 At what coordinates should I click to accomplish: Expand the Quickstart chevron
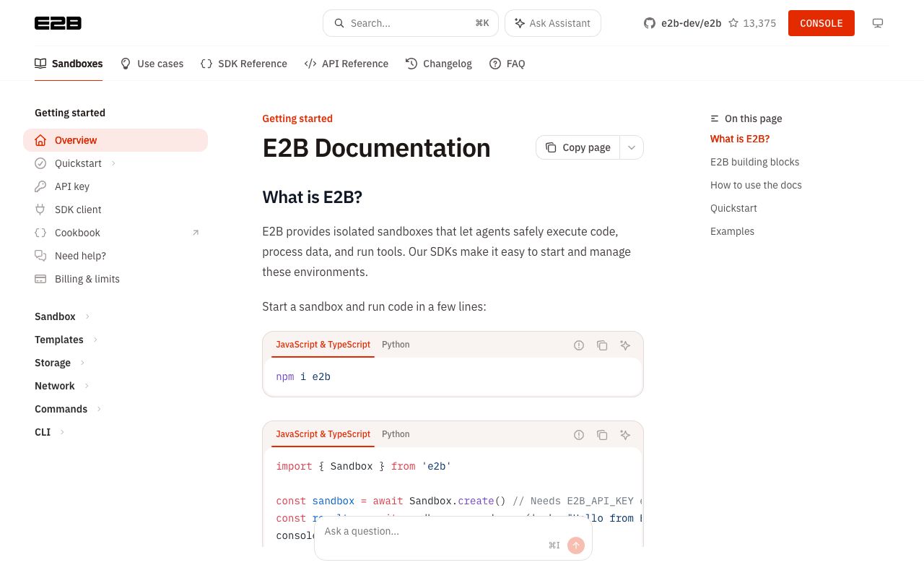tap(113, 163)
